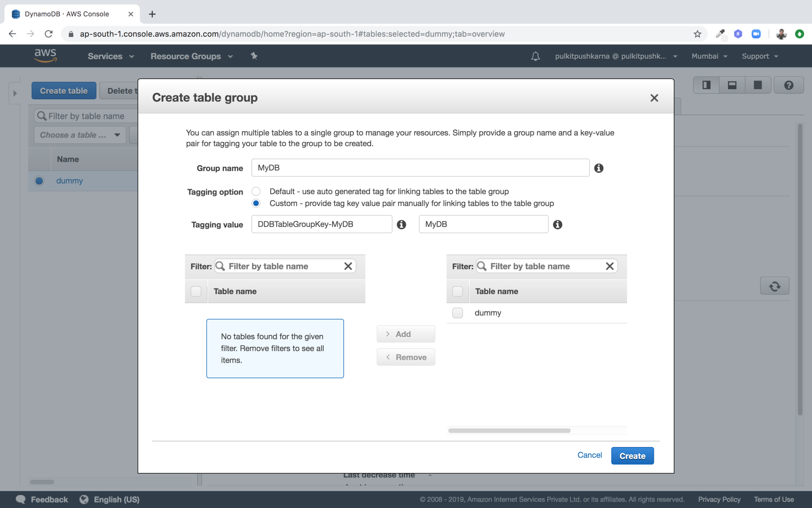Check the dummy table checkbox

(x=458, y=313)
